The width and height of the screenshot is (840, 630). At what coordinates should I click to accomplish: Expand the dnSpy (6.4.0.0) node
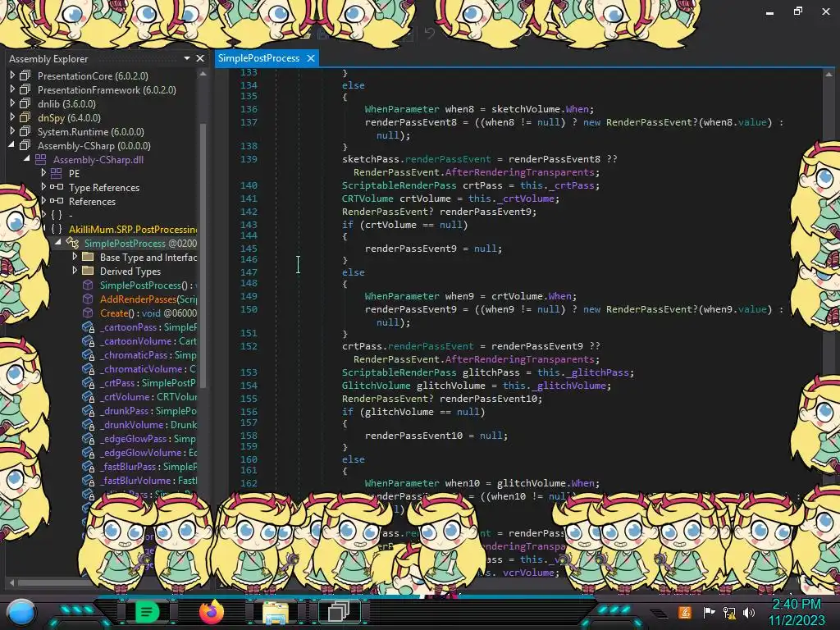pyautogui.click(x=11, y=117)
